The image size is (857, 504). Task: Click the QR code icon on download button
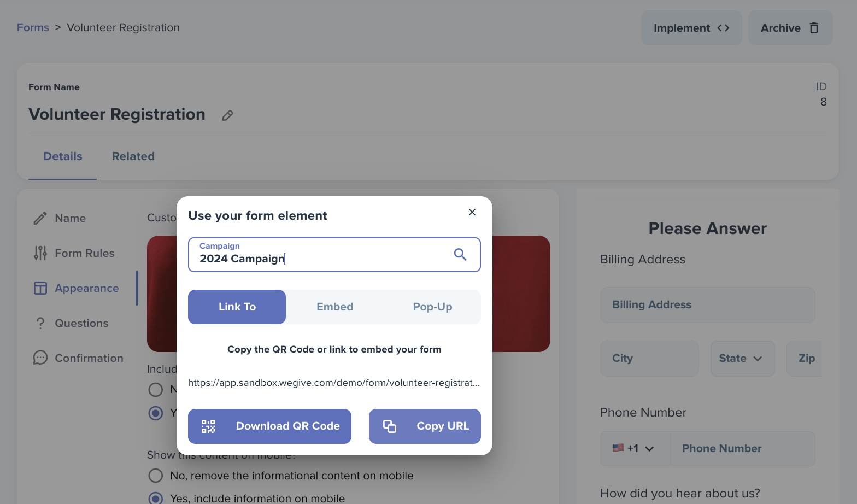pos(208,426)
